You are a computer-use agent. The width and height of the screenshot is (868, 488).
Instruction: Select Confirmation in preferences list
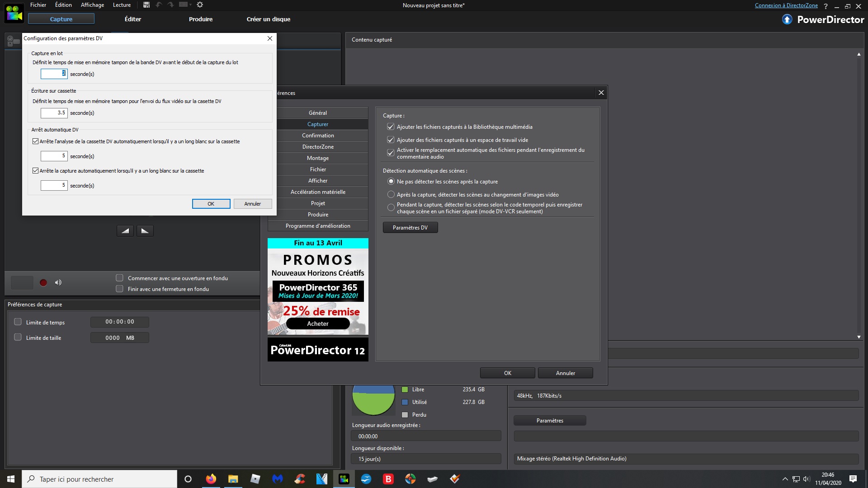318,136
